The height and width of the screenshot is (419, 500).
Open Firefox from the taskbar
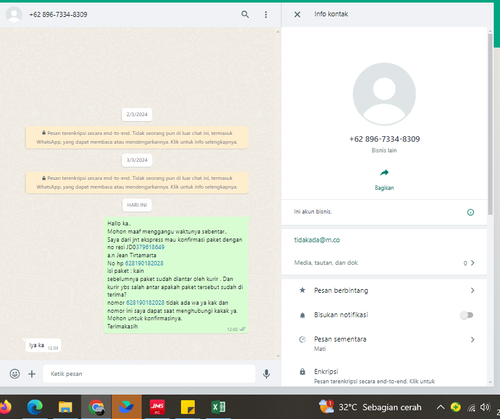coord(5,407)
